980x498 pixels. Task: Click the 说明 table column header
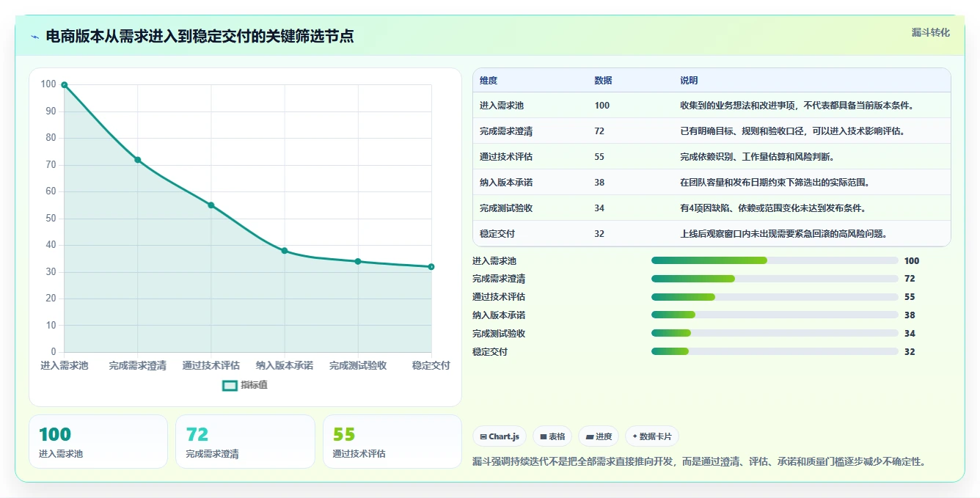[x=689, y=81]
